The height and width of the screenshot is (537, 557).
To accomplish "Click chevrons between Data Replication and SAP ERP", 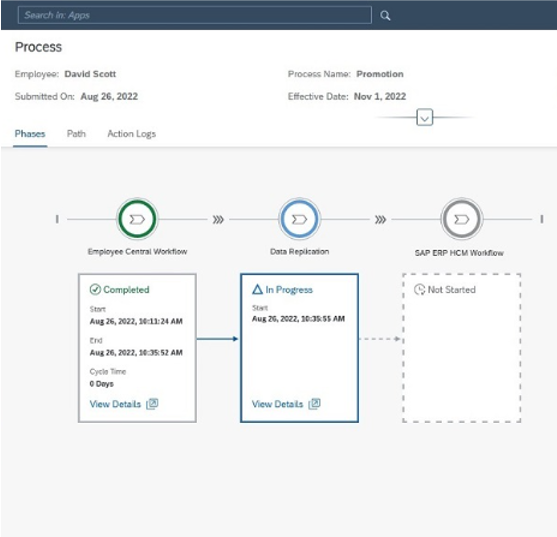I will click(380, 220).
